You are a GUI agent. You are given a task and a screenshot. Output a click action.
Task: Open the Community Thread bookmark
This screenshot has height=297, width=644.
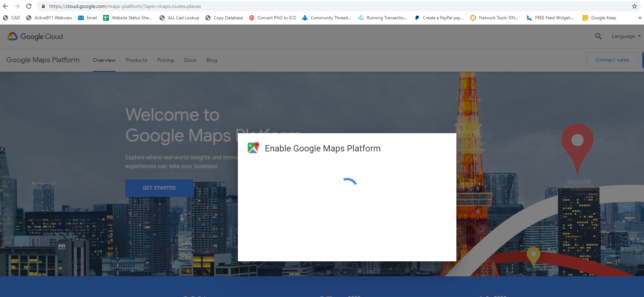[x=327, y=18]
